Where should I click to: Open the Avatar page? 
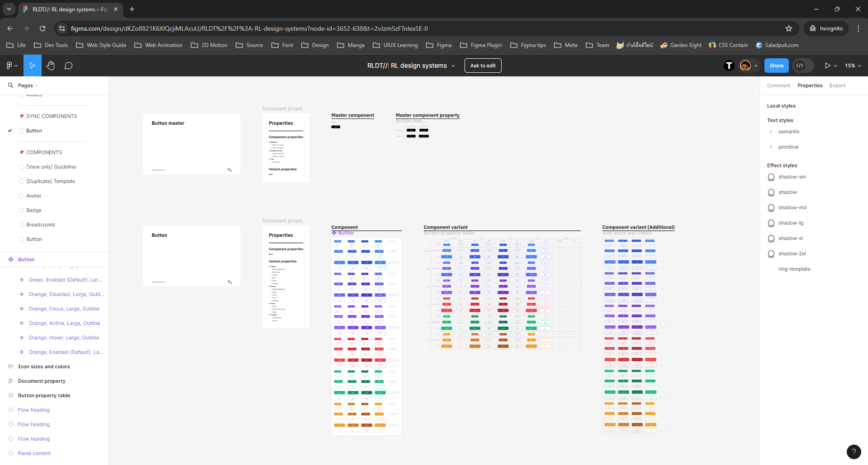34,196
